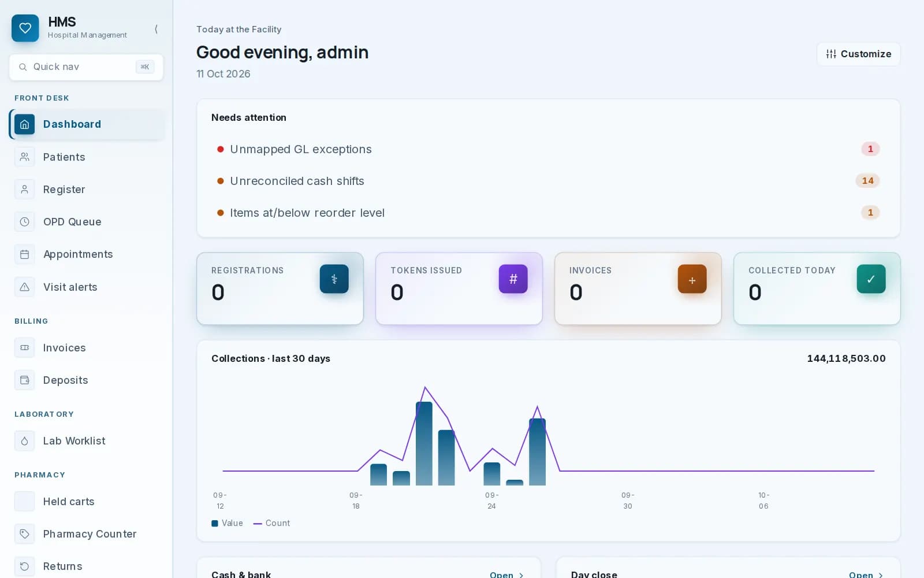The image size is (924, 578).
Task: Click the Register person icon
Action: point(24,189)
